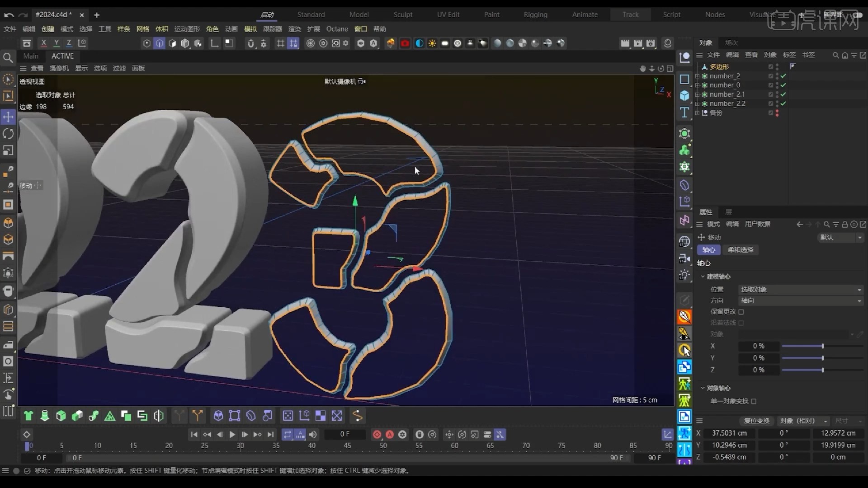Screen dimensions: 868x488
Task: Adjust the Z axis percentage slider
Action: pyautogui.click(x=822, y=370)
